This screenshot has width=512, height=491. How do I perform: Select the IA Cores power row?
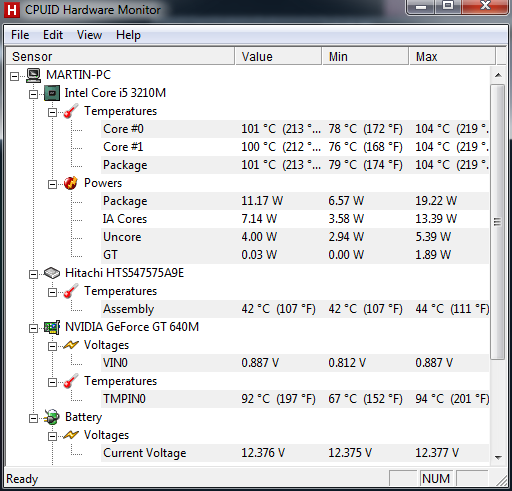[295, 219]
